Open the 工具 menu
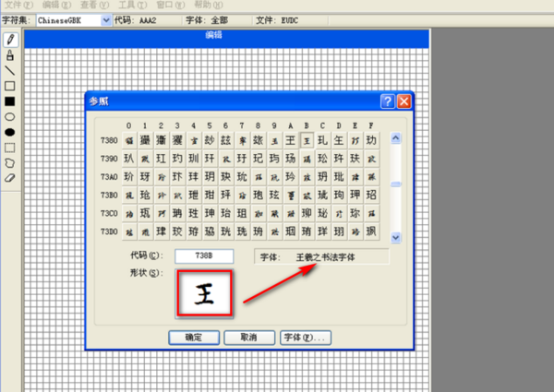Viewport: 554px width, 392px height. pyautogui.click(x=126, y=5)
